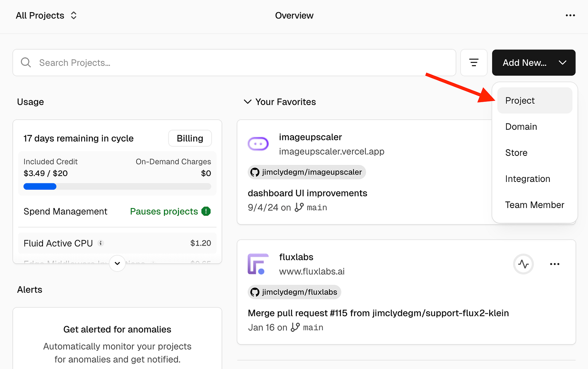Click the GitHub icon in imageupscaler repo badge
Viewport: 588px width, 369px height.
[255, 172]
